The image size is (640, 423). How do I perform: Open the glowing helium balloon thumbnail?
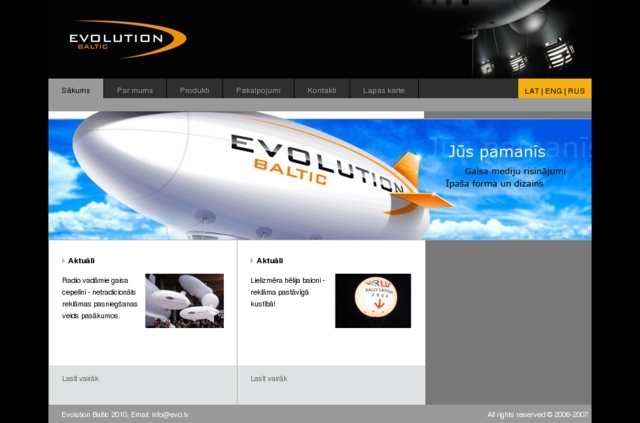tap(373, 301)
